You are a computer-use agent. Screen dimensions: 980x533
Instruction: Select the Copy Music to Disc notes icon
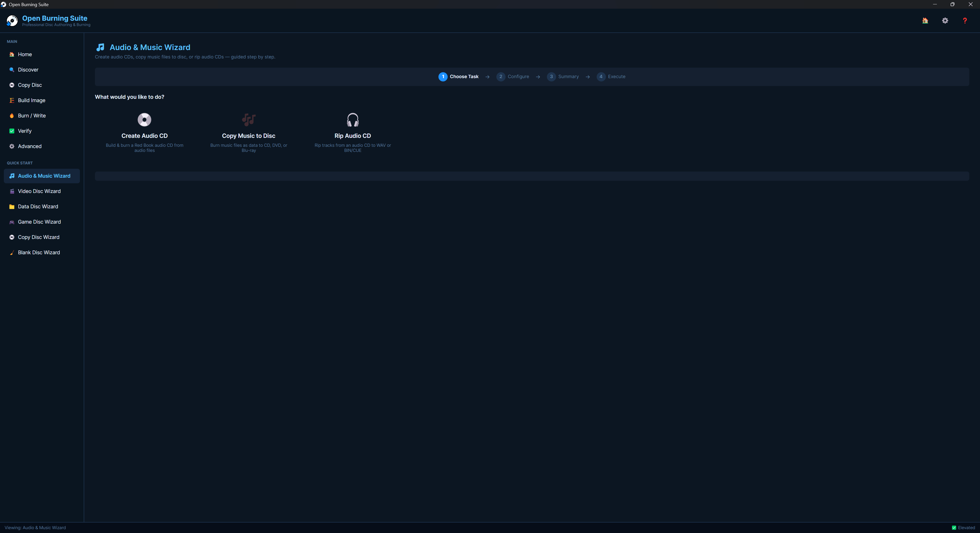tap(249, 120)
